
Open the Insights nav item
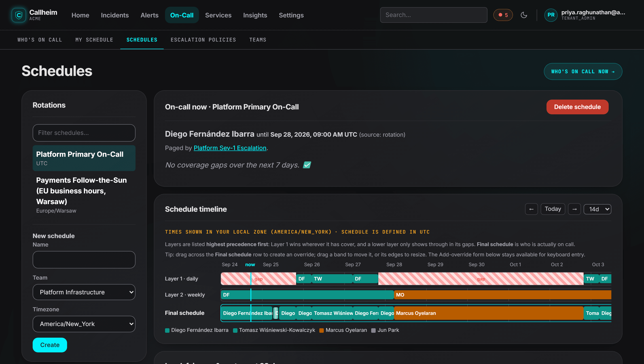[x=255, y=15]
